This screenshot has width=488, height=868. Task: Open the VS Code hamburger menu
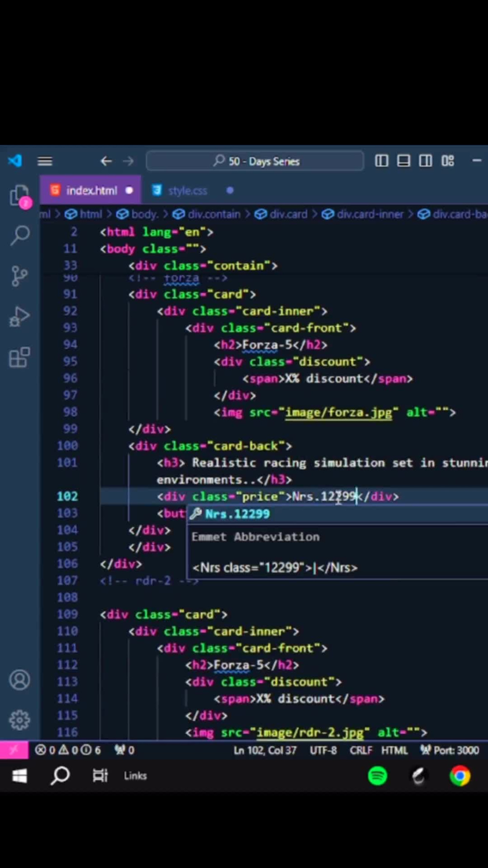coord(45,161)
